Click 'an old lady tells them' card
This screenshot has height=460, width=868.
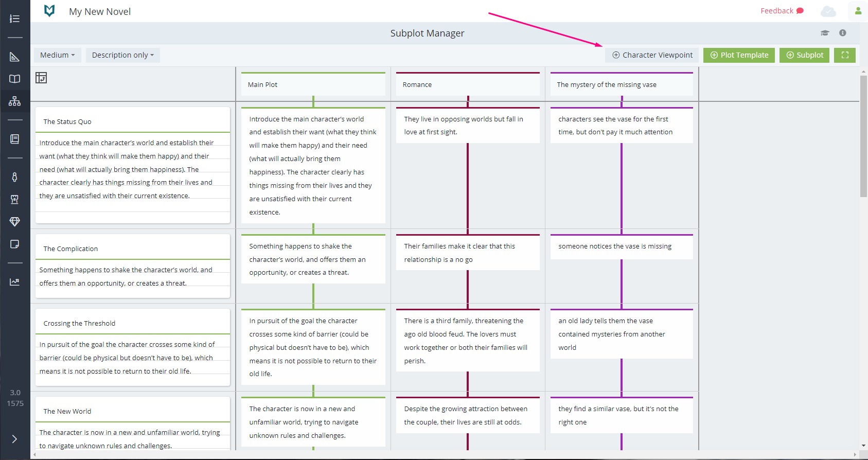click(x=622, y=334)
